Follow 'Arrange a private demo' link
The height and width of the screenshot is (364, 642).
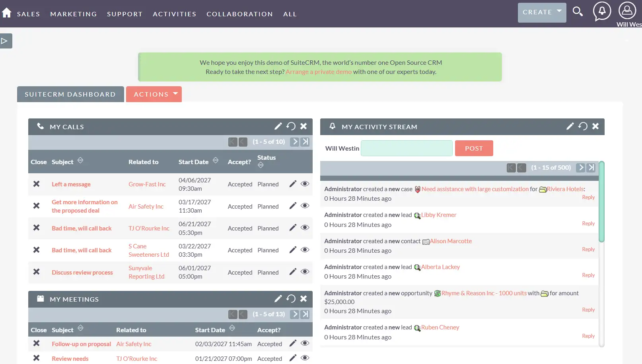(x=319, y=72)
